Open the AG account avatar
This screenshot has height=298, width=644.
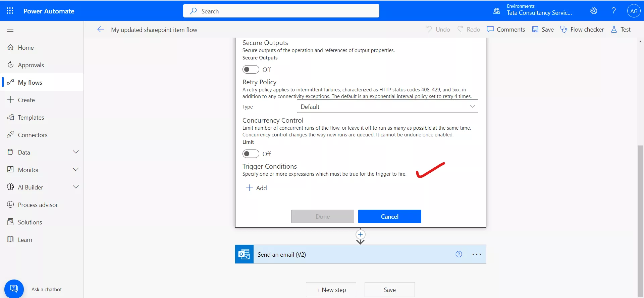click(x=634, y=11)
